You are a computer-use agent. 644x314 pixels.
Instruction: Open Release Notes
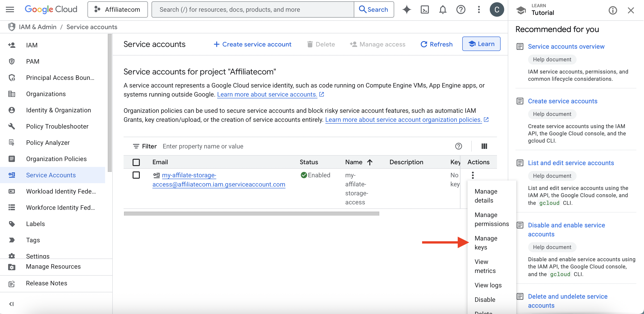pos(56,283)
